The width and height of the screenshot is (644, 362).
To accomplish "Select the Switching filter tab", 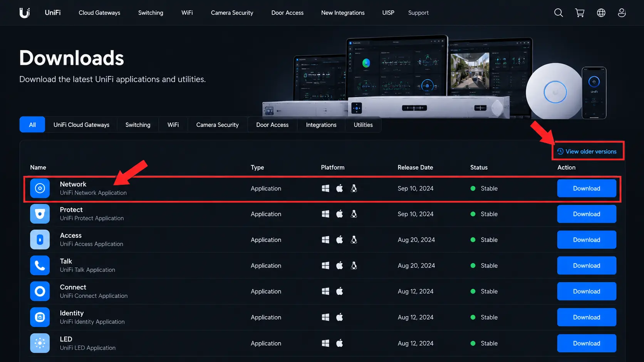I will click(x=138, y=125).
